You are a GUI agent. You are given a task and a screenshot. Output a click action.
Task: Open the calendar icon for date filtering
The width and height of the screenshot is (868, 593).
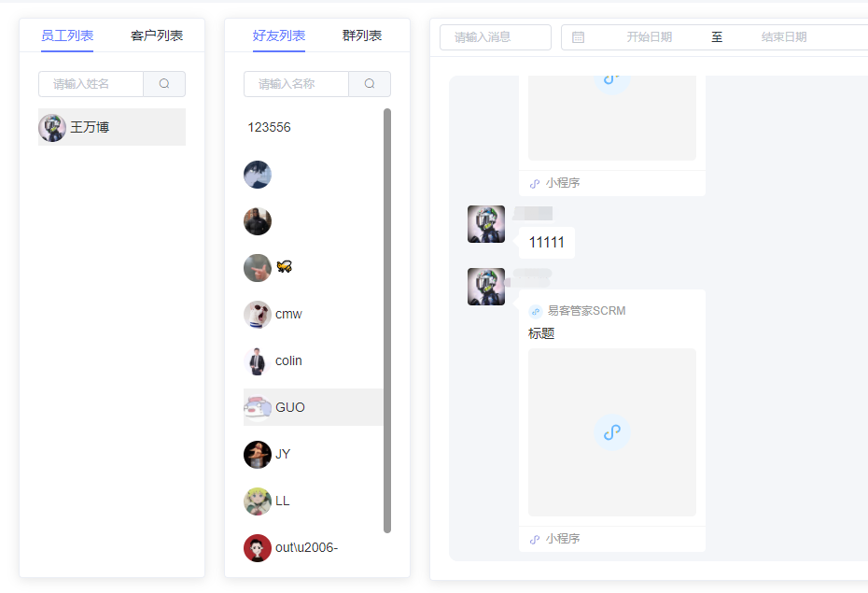click(580, 36)
